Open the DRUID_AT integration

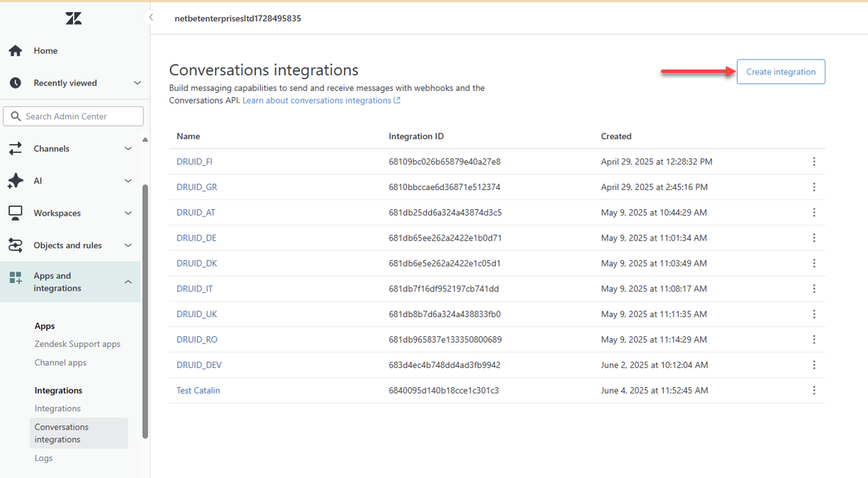click(x=196, y=213)
